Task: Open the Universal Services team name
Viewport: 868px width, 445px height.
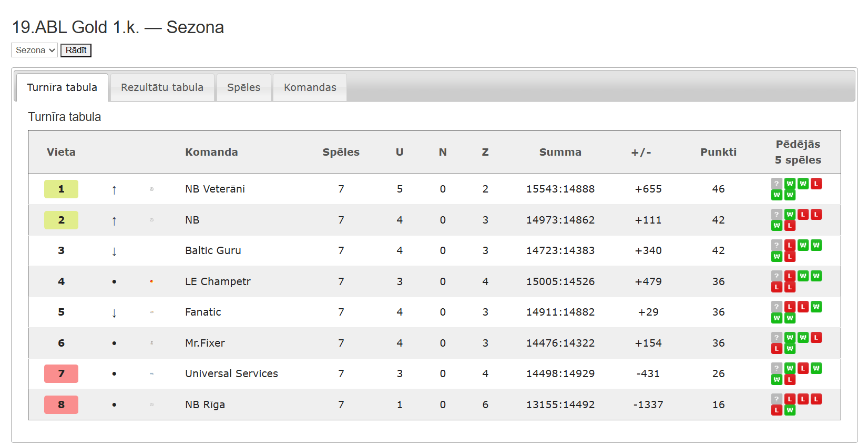Action: coord(231,373)
